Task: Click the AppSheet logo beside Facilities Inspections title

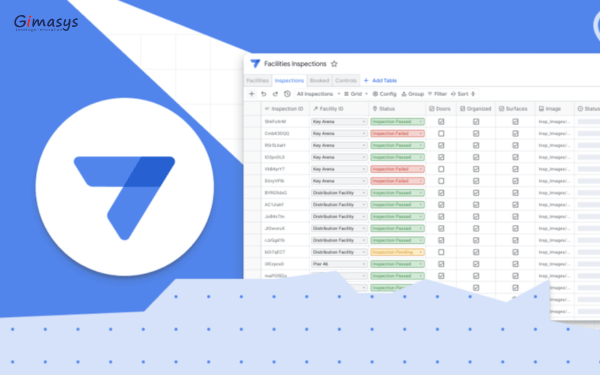Action: (255, 64)
